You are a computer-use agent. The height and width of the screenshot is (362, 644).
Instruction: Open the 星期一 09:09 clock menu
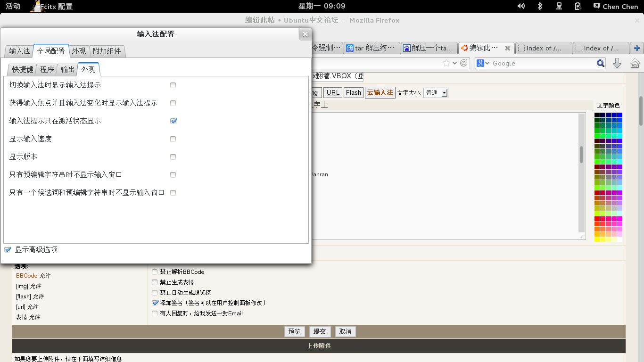(x=322, y=6)
